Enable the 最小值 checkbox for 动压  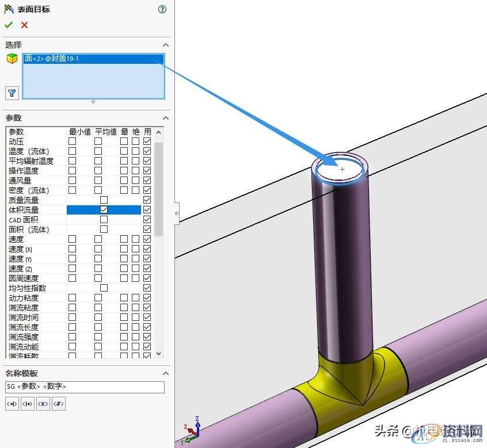(x=72, y=141)
